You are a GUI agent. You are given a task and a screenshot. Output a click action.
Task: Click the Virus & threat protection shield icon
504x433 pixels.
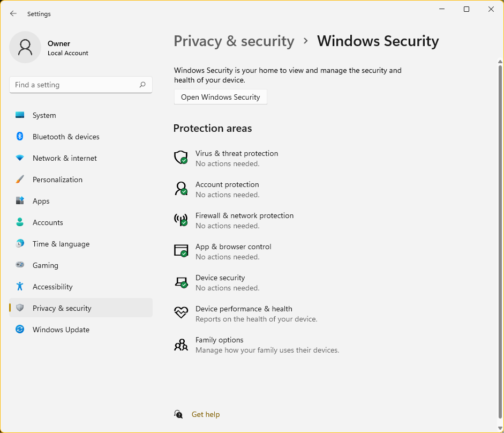click(x=181, y=158)
